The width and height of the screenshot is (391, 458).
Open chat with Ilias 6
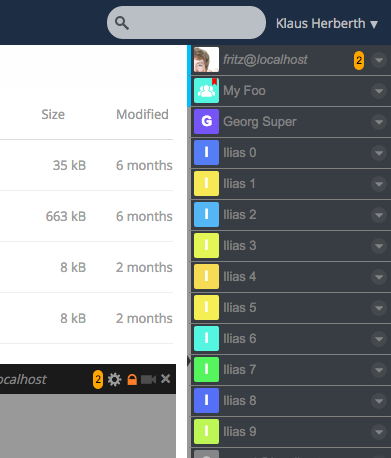coord(291,339)
